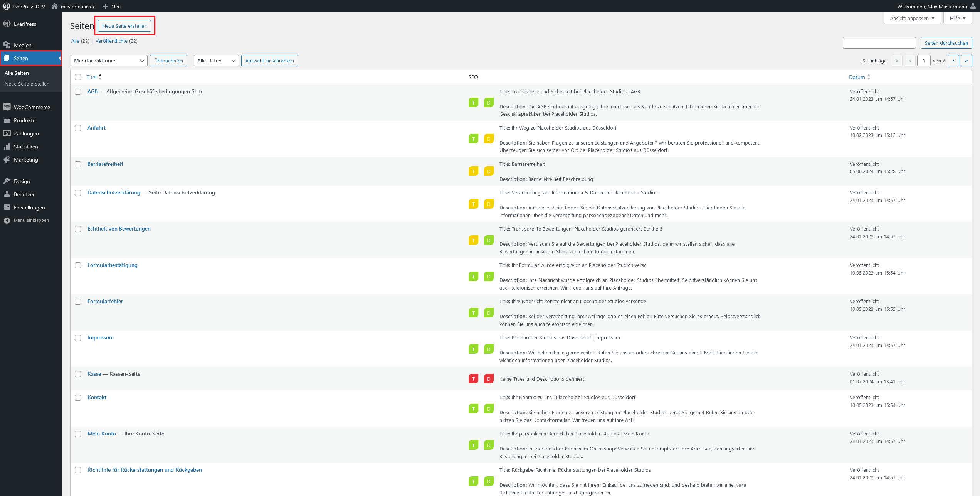Screen dimensions: 980x496
Task: Collapse menu with Menü einklappen icon
Action: point(7,220)
